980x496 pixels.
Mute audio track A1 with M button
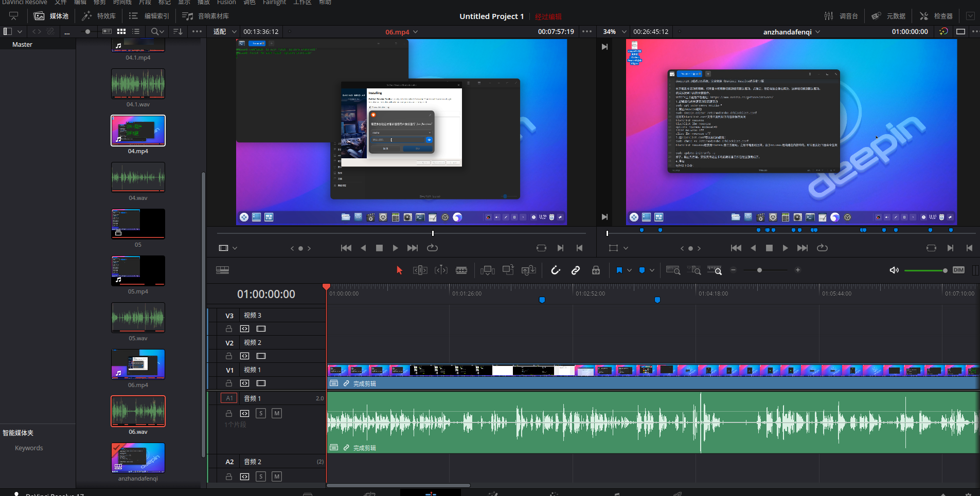(x=277, y=413)
